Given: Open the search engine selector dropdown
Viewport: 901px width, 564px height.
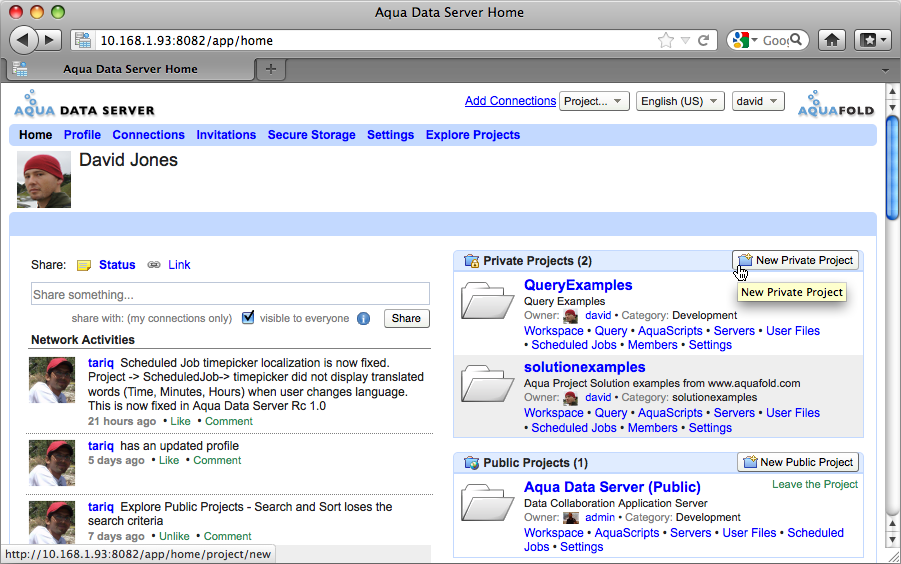Looking at the screenshot, I should [x=745, y=40].
